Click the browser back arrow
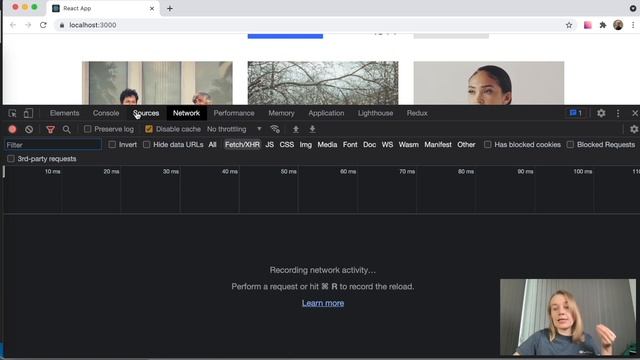Screen dimensions: 640x360 click(x=13, y=25)
